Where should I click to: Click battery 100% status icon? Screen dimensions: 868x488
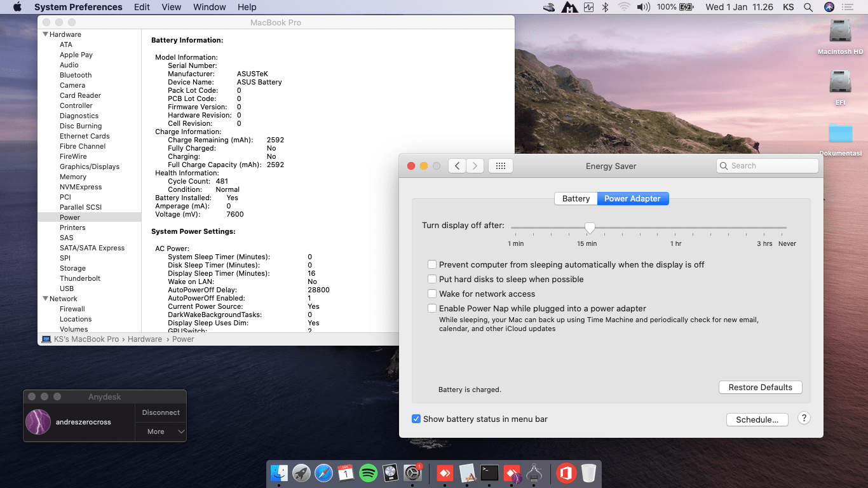coord(675,7)
